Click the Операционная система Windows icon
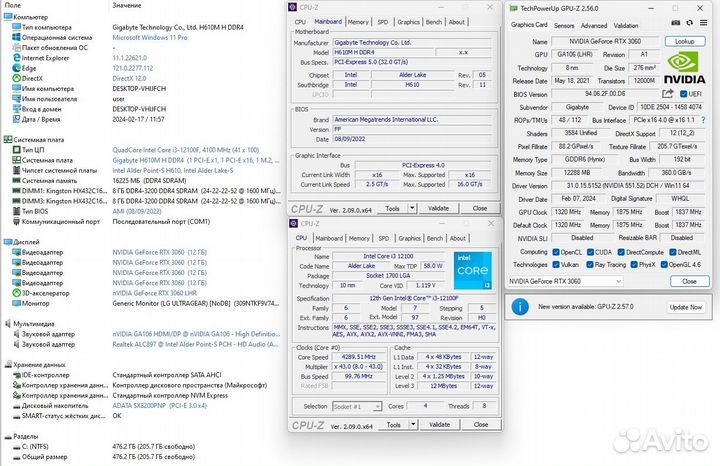 [x=17, y=37]
